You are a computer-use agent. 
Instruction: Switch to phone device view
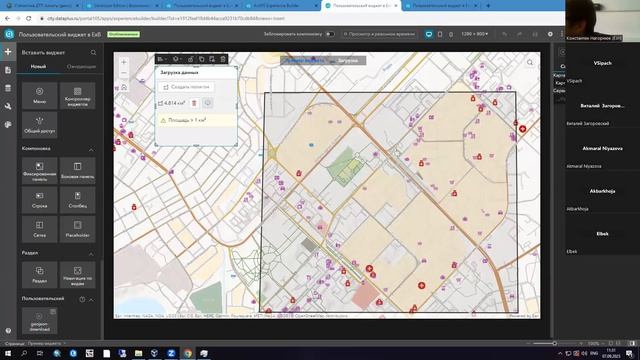point(451,34)
